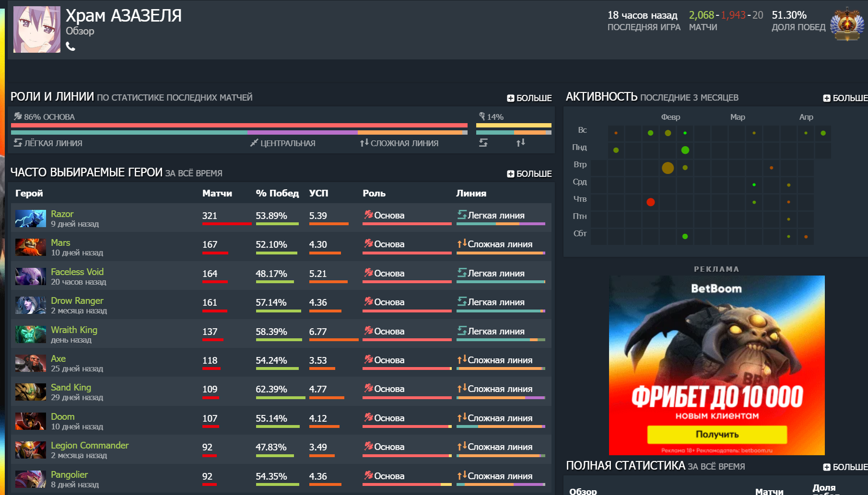Click Pangolier hero portrait icon
868x495 pixels.
click(x=31, y=479)
